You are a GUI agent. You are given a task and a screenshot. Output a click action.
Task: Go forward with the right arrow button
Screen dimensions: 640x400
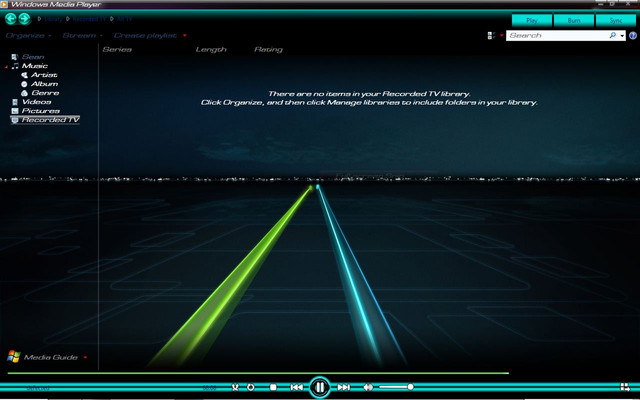24,18
